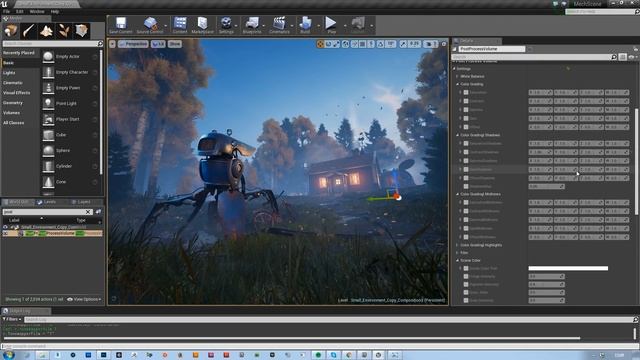This screenshot has height=360, width=640.
Task: Enable the Saturation checkbox under Color Grading
Action: [466, 93]
